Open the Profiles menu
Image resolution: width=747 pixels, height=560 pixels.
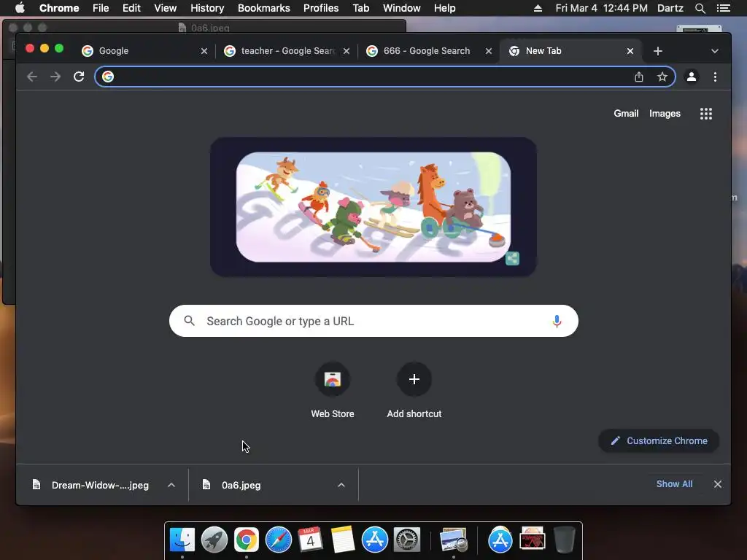(321, 8)
